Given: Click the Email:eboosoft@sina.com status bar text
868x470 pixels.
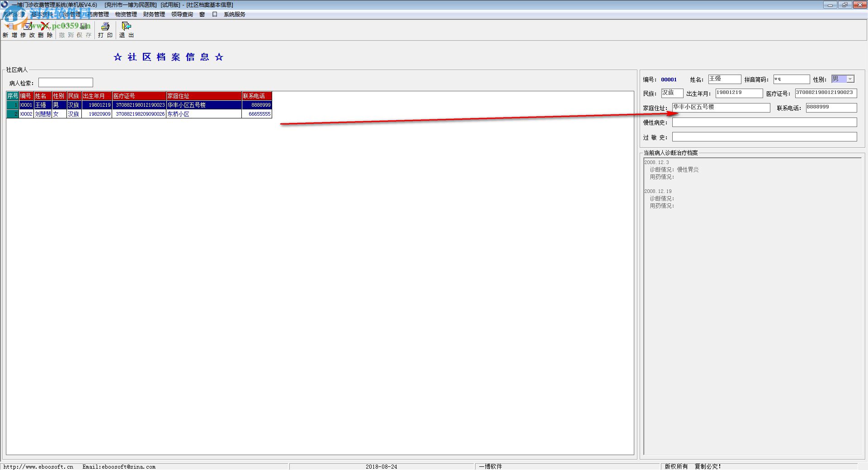Looking at the screenshot, I should (119, 466).
